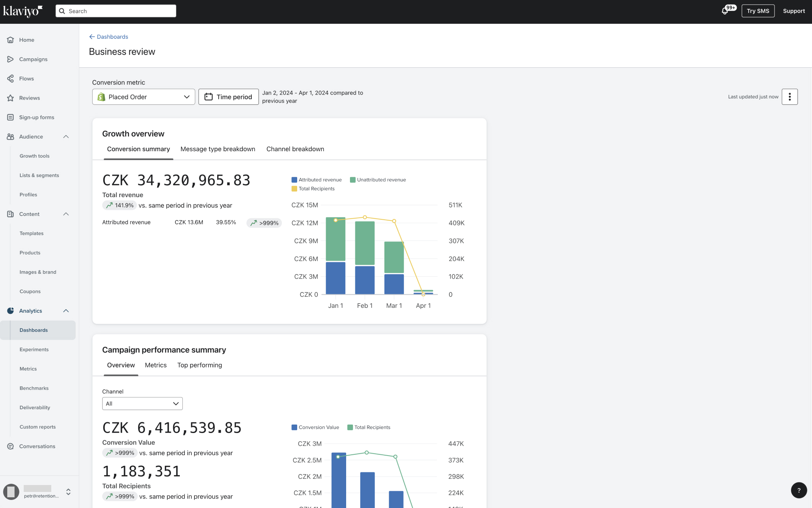
Task: Click the Shopify bag icon in Placed Order
Action: (101, 97)
